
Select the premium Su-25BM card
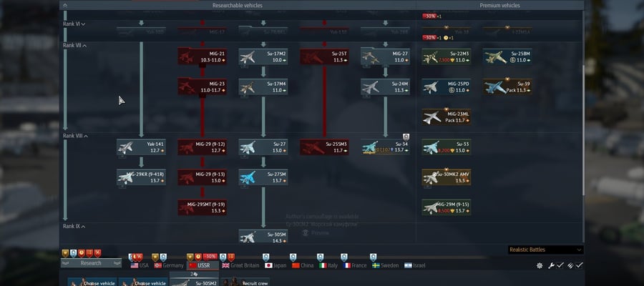(x=507, y=56)
